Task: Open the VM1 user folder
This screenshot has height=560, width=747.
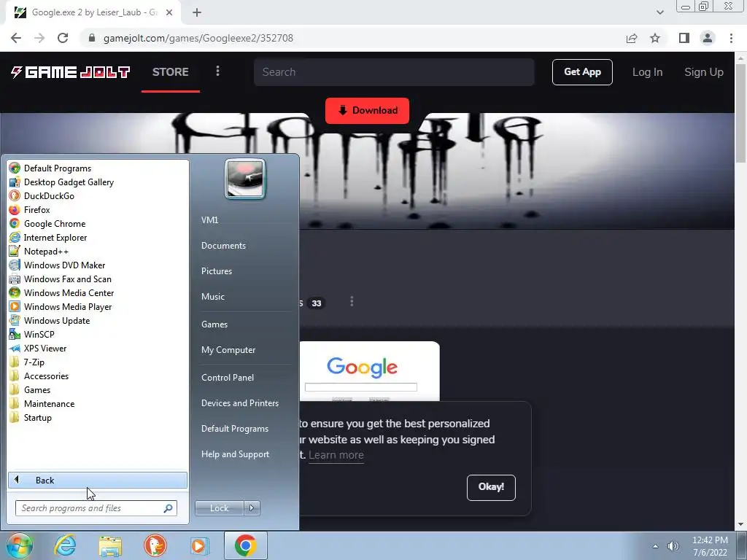Action: pyautogui.click(x=209, y=220)
